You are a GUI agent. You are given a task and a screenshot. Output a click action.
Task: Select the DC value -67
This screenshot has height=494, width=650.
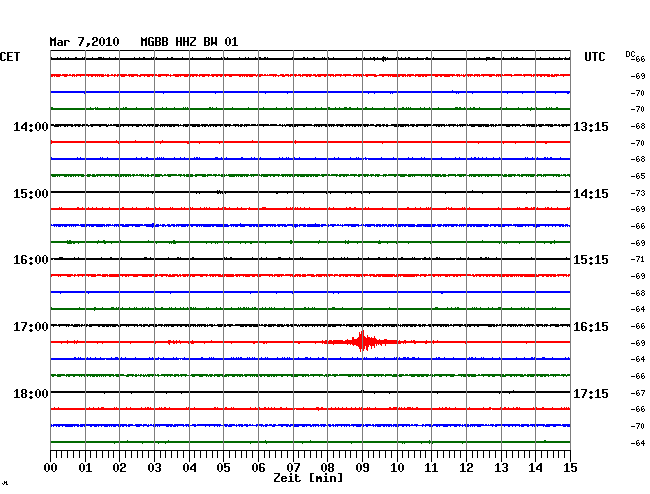638,393
